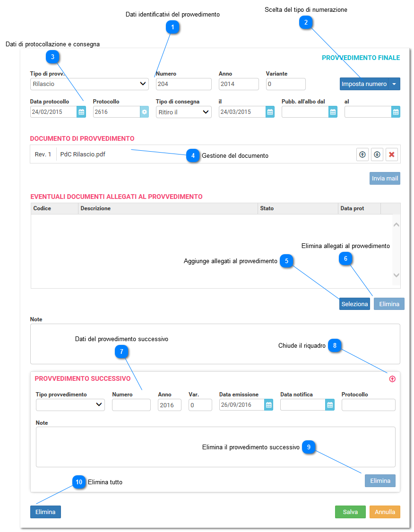Open the Data notifica calendar picker

tap(330, 405)
